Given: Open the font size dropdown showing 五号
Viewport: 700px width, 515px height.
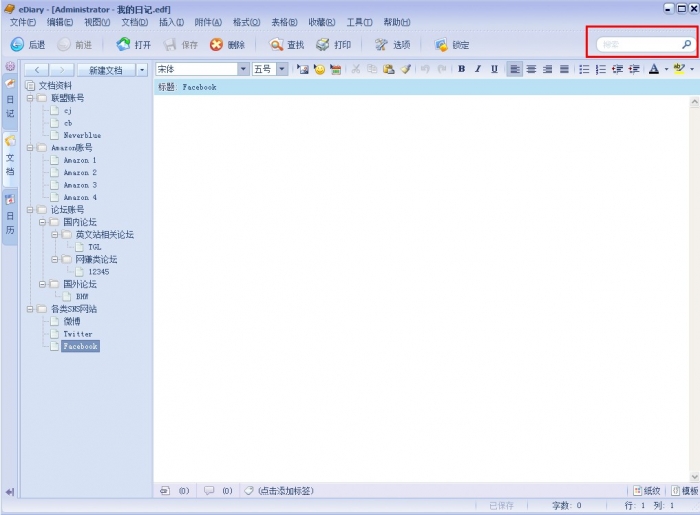Looking at the screenshot, I should [282, 69].
